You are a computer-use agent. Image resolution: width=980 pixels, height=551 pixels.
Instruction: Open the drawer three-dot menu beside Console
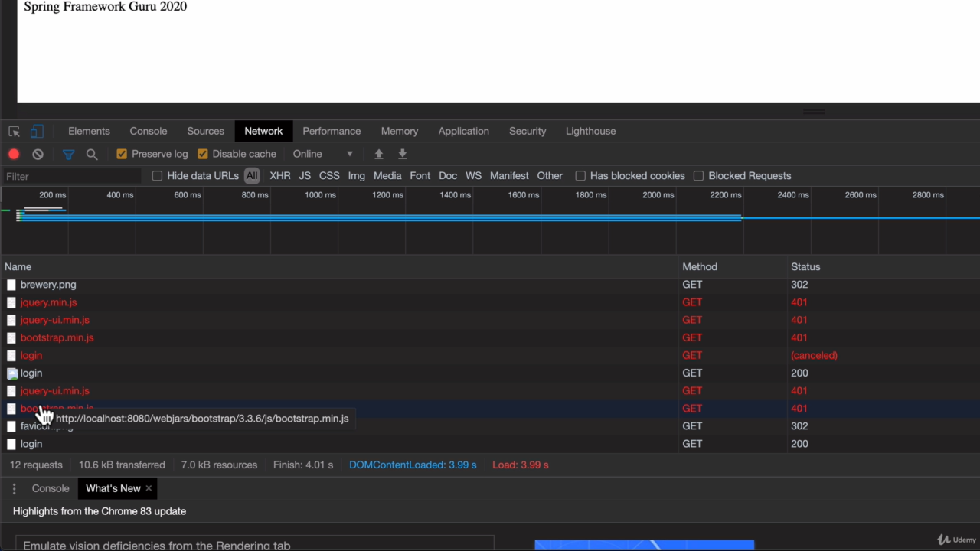click(x=14, y=488)
